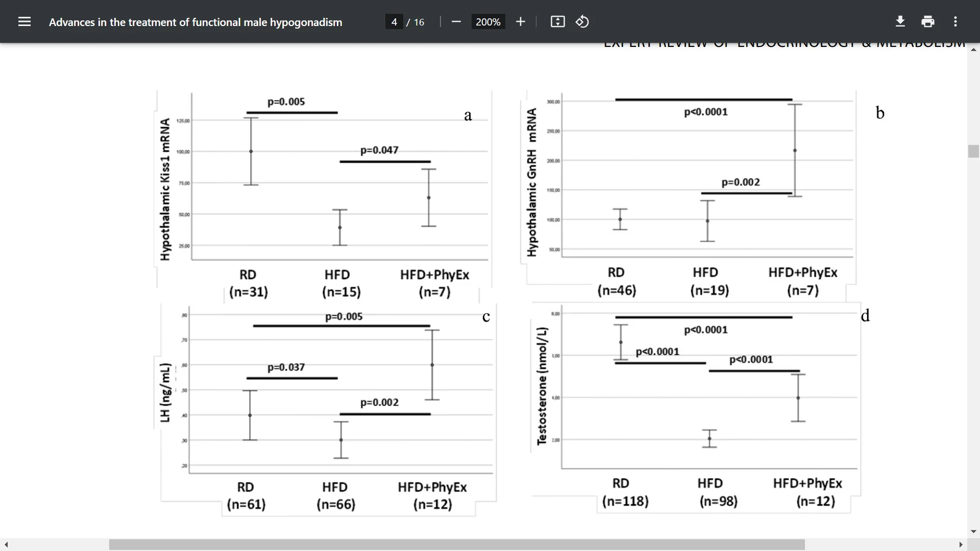Zoom out with the minus button
The height and width of the screenshot is (551, 980).
click(x=456, y=21)
